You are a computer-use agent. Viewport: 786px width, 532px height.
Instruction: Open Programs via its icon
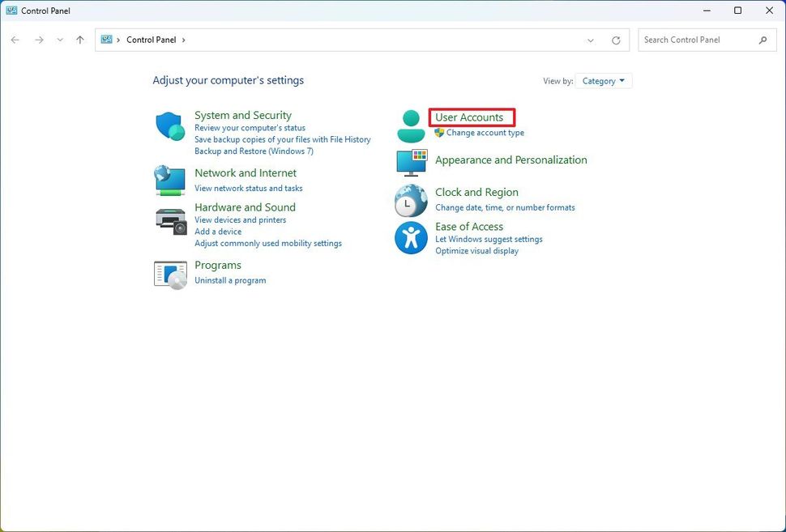click(169, 274)
